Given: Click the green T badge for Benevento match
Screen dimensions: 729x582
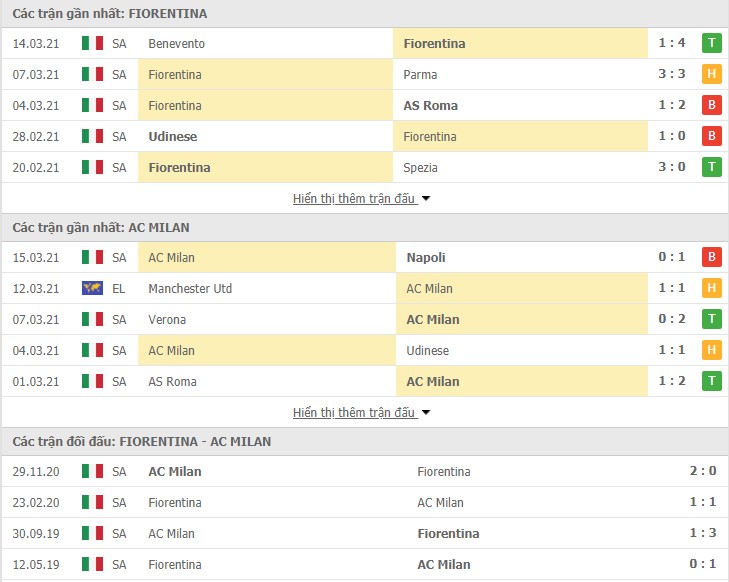Looking at the screenshot, I should (711, 43).
